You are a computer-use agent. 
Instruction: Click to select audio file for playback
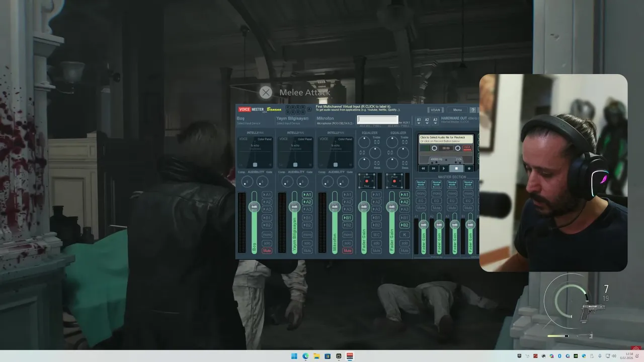(446, 139)
